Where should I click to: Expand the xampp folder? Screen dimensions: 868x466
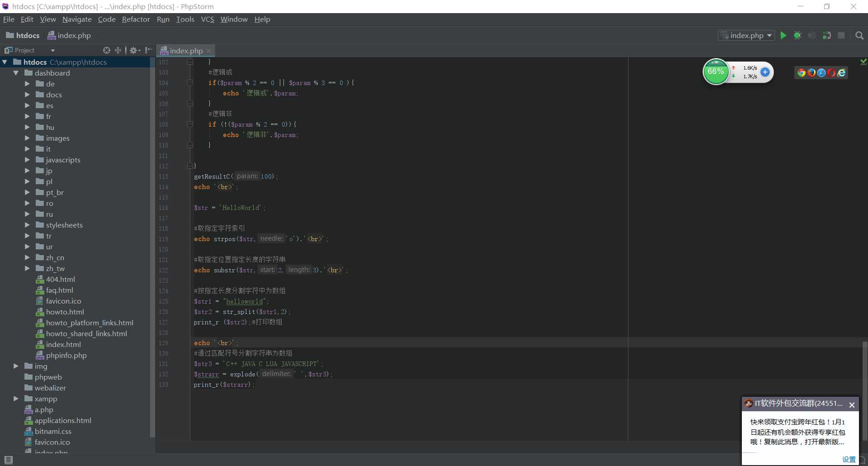tap(16, 399)
